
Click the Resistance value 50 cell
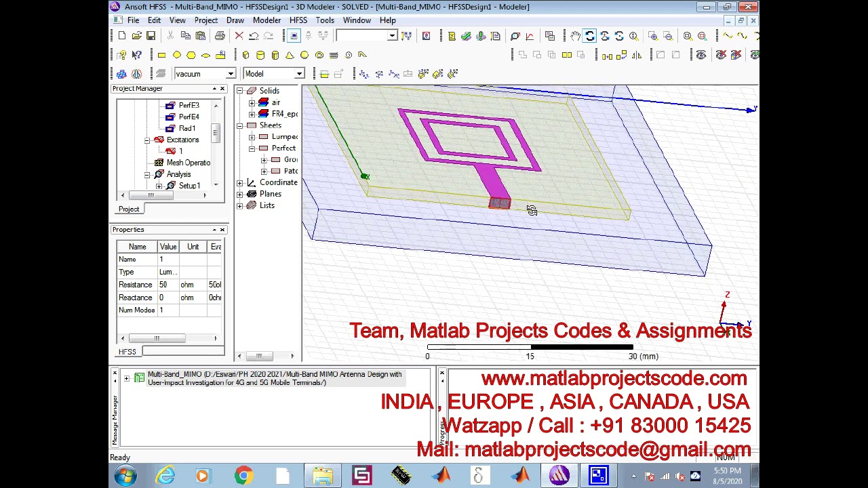pos(168,285)
